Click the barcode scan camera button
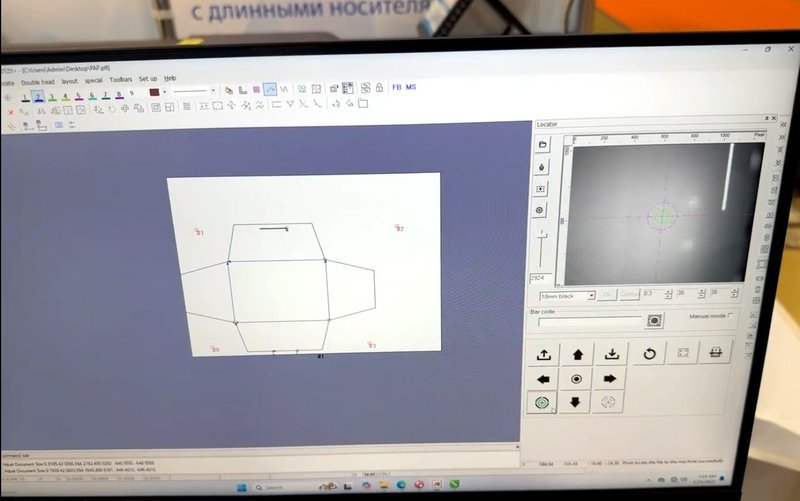800x501 pixels. click(654, 320)
